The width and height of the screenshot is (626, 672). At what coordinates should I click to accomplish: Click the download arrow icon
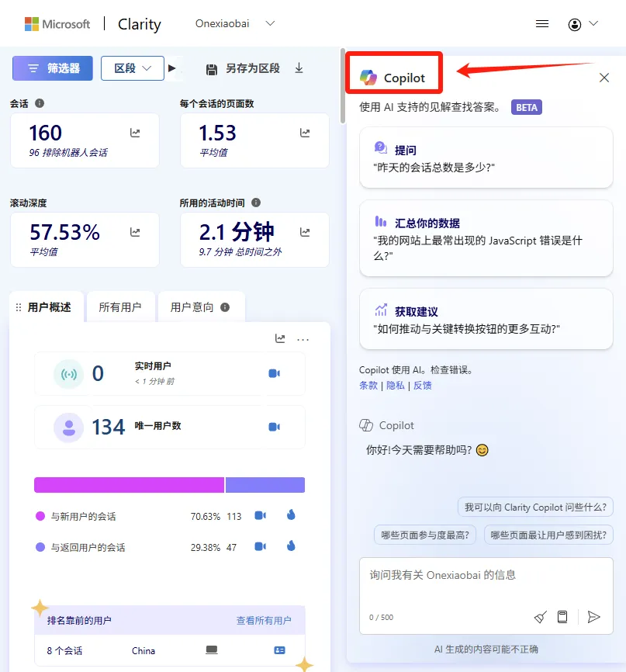299,68
